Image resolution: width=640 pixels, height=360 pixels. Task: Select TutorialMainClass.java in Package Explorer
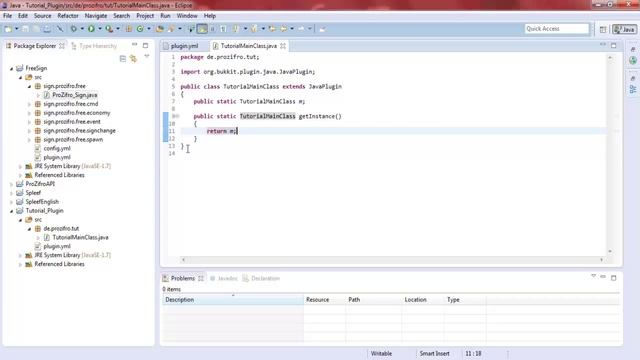tap(80, 238)
